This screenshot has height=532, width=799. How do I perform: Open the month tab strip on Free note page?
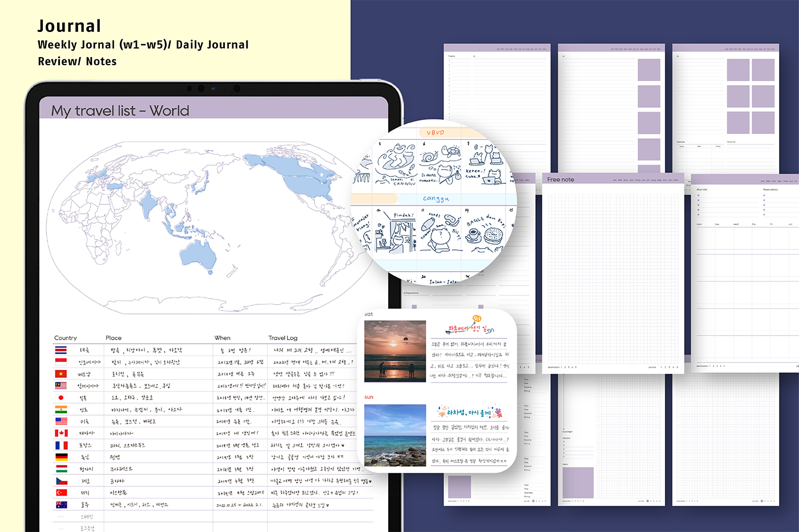coord(645,180)
